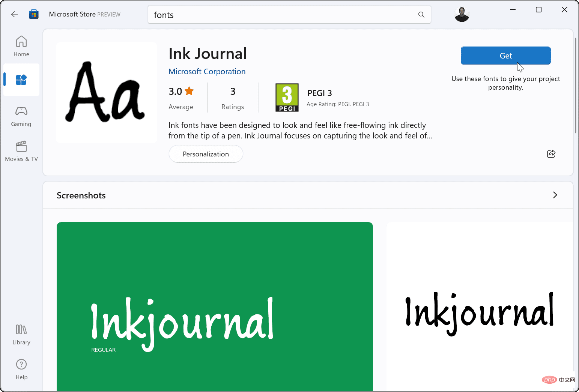Click the Screenshots section heading
The width and height of the screenshot is (579, 392).
(x=81, y=195)
